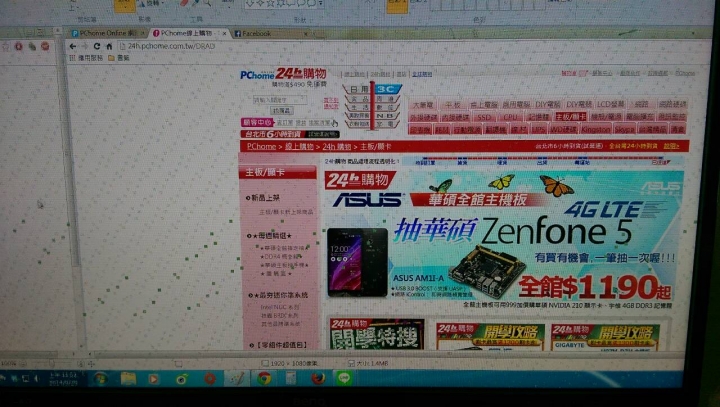
Task: Click the 新品上架 sidebar heading
Action: (x=265, y=198)
